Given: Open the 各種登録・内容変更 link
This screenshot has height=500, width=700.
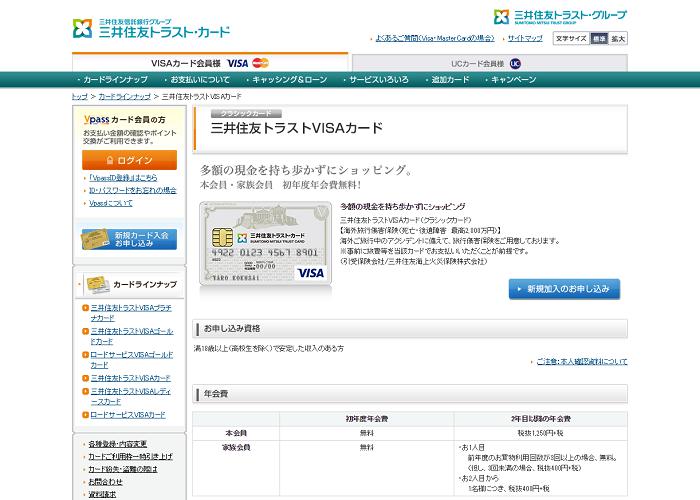Looking at the screenshot, I should [x=117, y=444].
